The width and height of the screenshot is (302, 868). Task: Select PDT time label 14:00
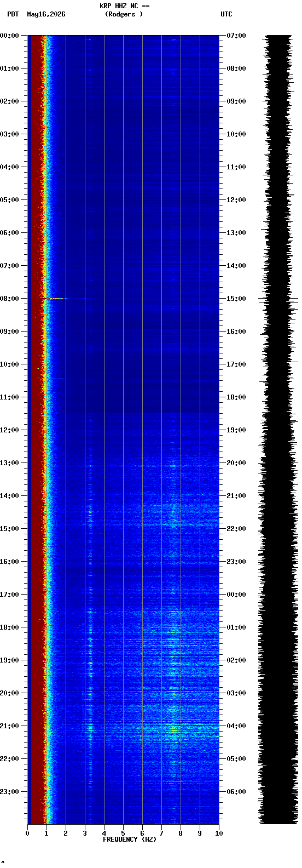point(9,496)
